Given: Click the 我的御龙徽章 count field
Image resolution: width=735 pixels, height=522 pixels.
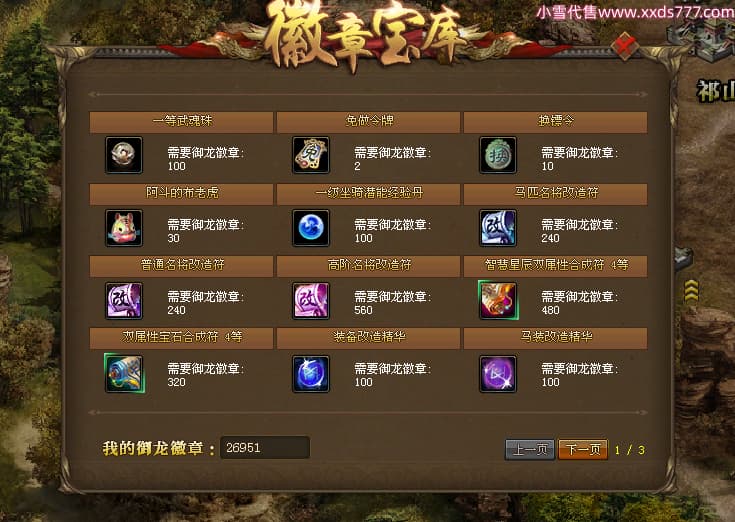Looking at the screenshot, I should point(265,447).
